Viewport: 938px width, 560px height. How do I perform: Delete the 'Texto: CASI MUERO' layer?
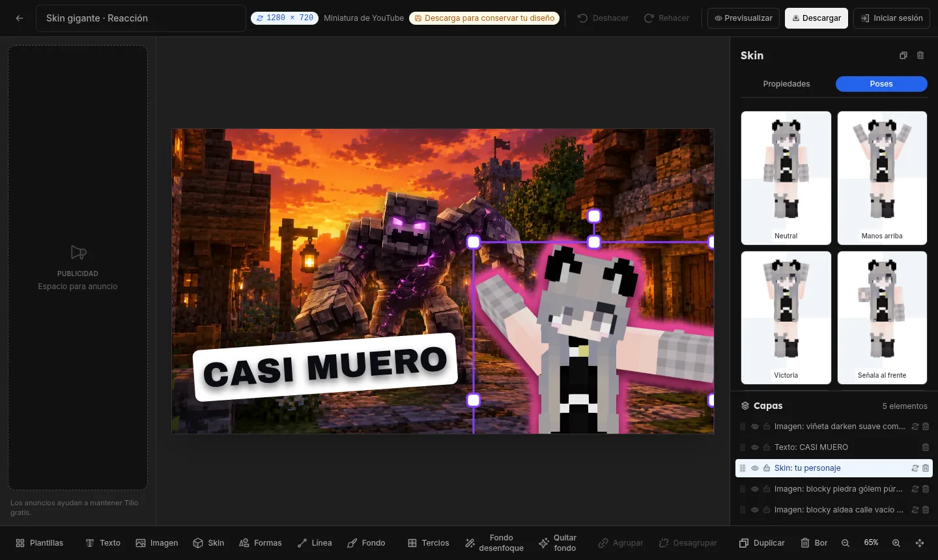click(x=926, y=447)
